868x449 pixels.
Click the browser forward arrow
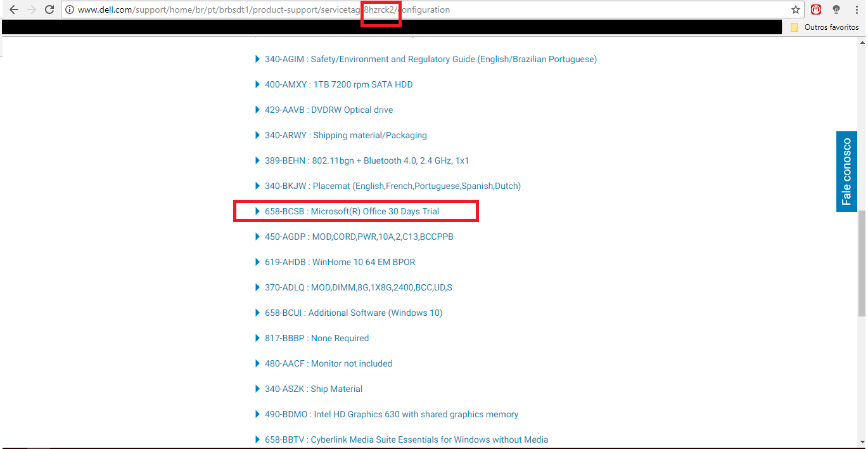pos(32,10)
